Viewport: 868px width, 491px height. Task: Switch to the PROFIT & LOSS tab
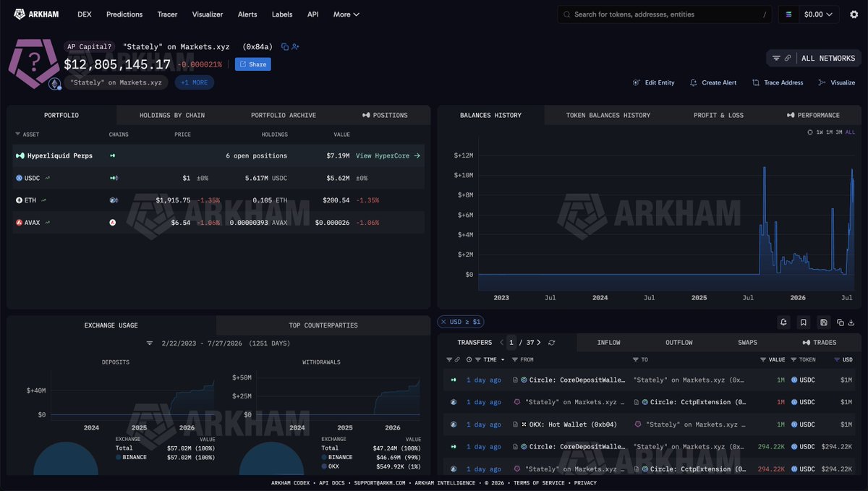(x=718, y=115)
